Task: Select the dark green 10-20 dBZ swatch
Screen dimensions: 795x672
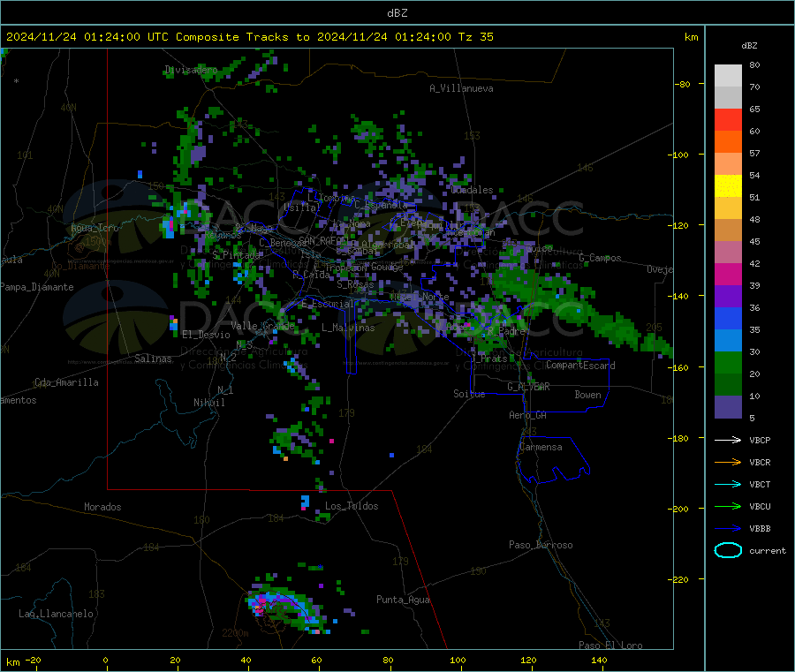Action: click(x=728, y=385)
